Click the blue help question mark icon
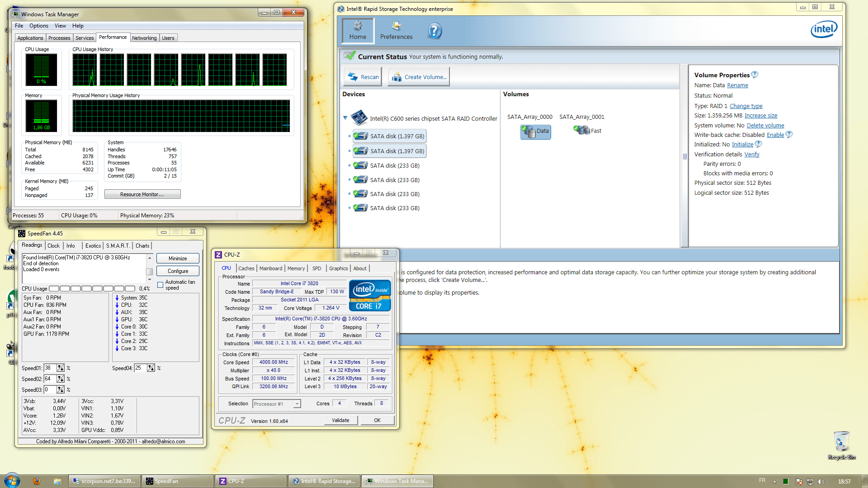 point(434,31)
